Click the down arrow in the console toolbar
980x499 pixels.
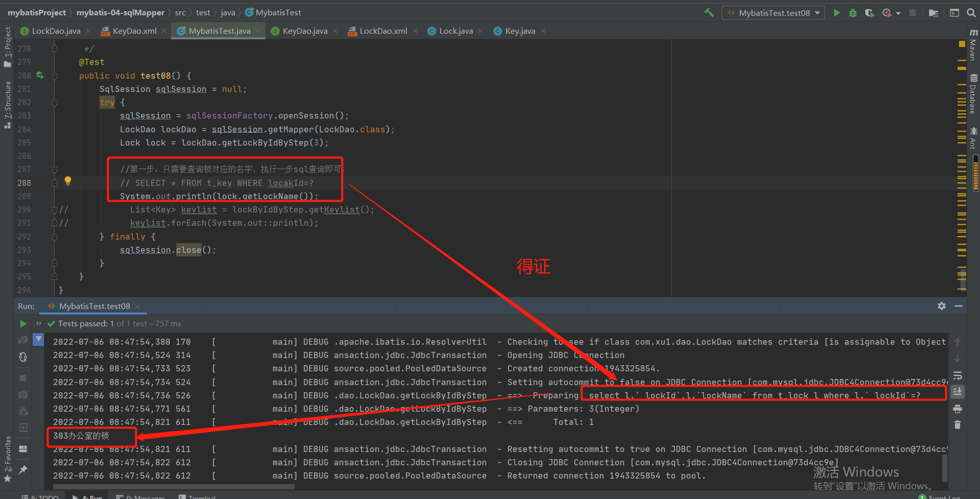[x=958, y=359]
